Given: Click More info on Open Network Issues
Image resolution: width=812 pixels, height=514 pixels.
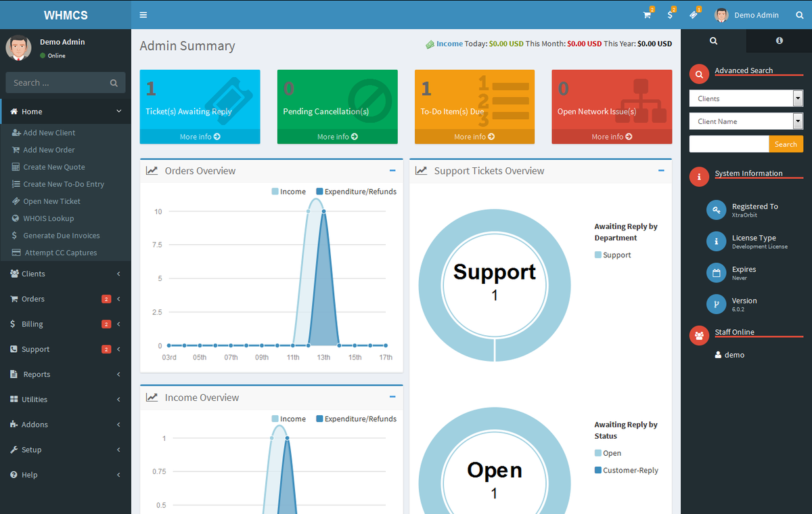Looking at the screenshot, I should [x=612, y=137].
